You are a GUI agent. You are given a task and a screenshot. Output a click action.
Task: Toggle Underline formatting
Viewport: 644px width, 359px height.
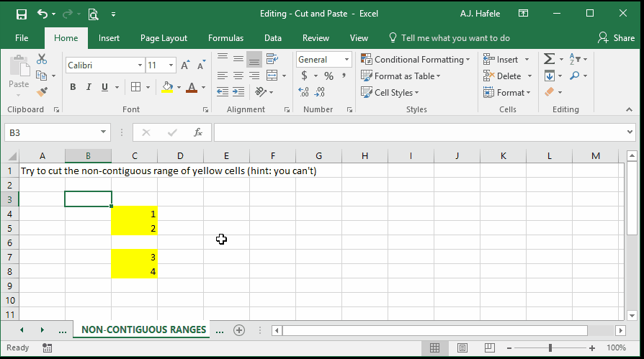[x=104, y=87]
